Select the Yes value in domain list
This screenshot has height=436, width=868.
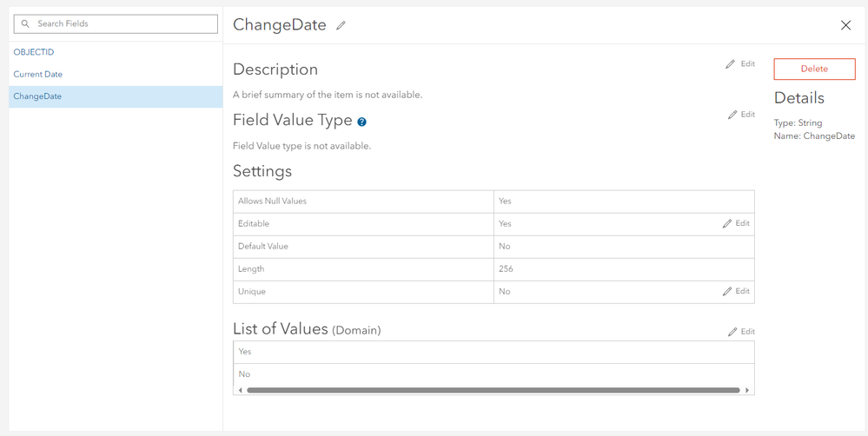coord(245,352)
